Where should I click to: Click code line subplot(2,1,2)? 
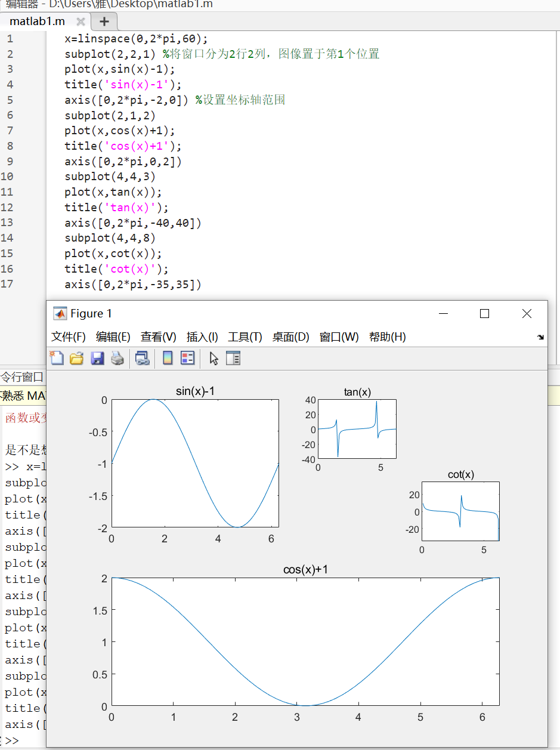click(110, 115)
